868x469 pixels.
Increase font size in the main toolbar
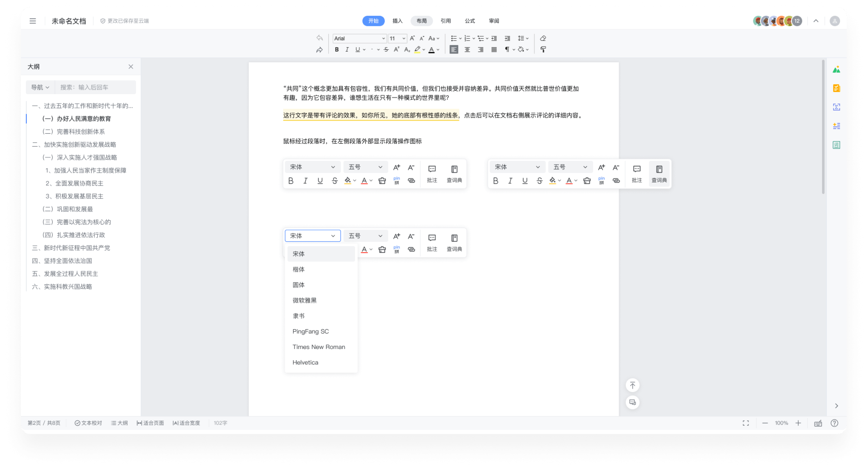pos(412,38)
